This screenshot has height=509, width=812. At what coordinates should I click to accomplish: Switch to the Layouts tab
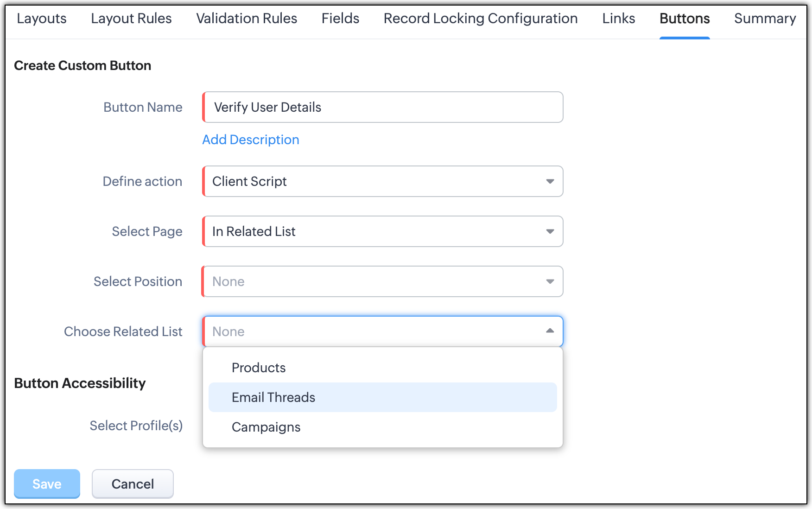point(42,19)
